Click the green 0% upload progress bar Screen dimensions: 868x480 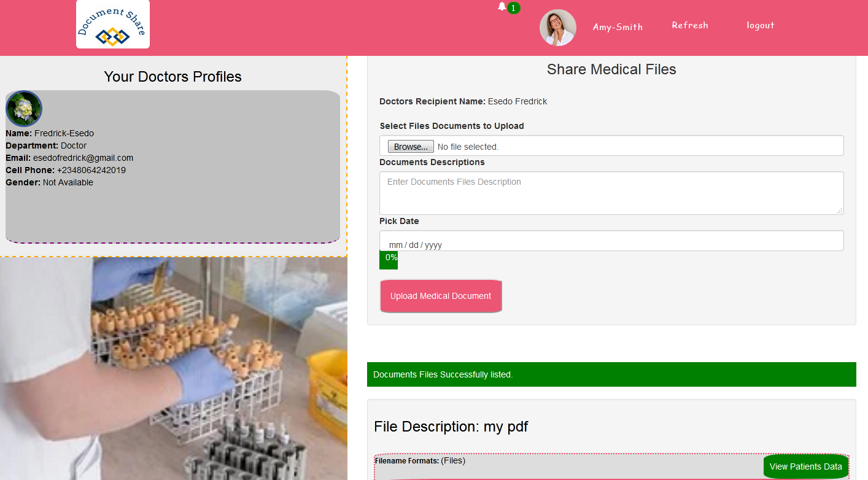click(x=389, y=260)
